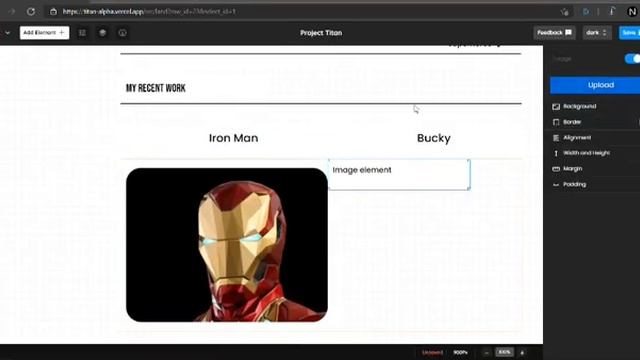Click the Border section icon
Screen dimensions: 640x360
[556, 122]
